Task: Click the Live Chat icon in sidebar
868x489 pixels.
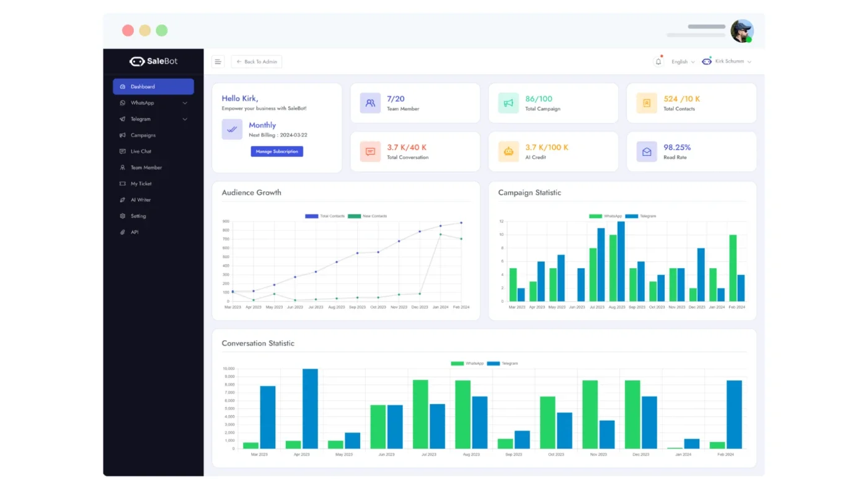Action: pos(123,151)
